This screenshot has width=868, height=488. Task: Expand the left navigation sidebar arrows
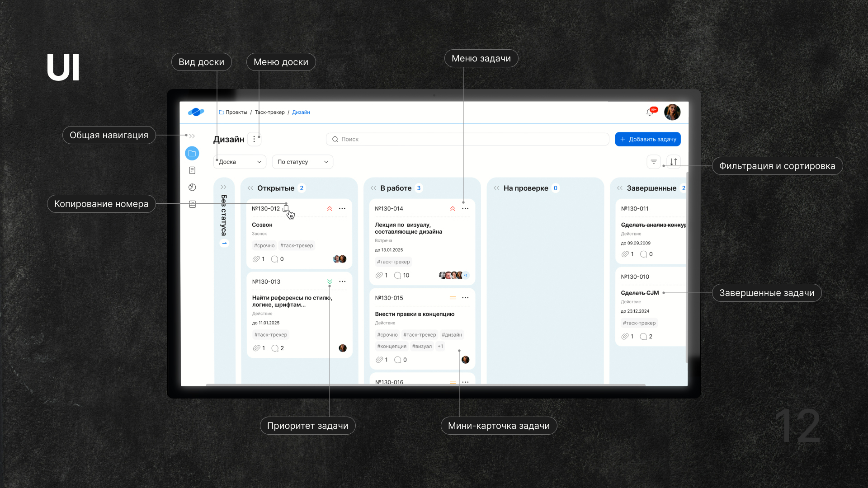(x=192, y=136)
